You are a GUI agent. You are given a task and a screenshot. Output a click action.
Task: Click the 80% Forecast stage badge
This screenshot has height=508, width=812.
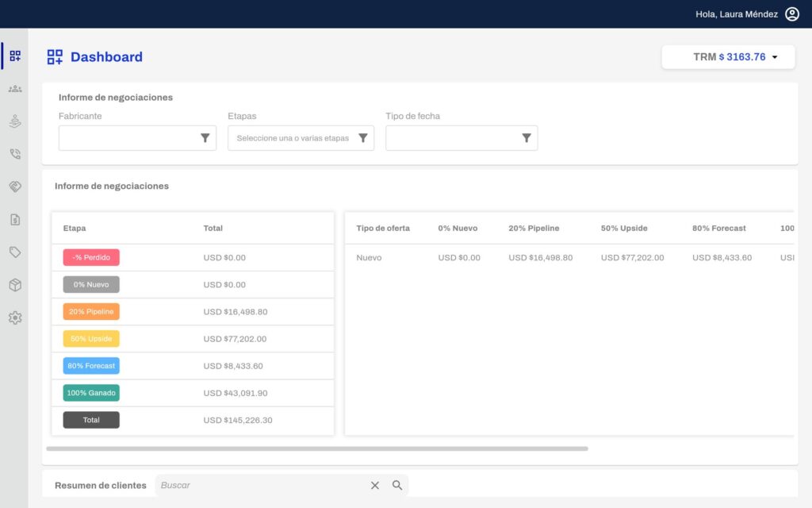point(91,365)
